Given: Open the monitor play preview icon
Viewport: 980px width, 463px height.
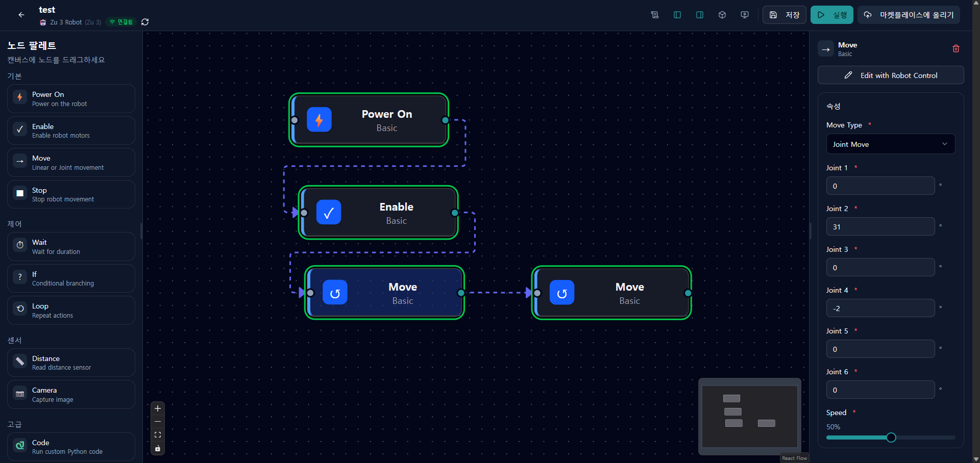Looking at the screenshot, I should click(745, 15).
